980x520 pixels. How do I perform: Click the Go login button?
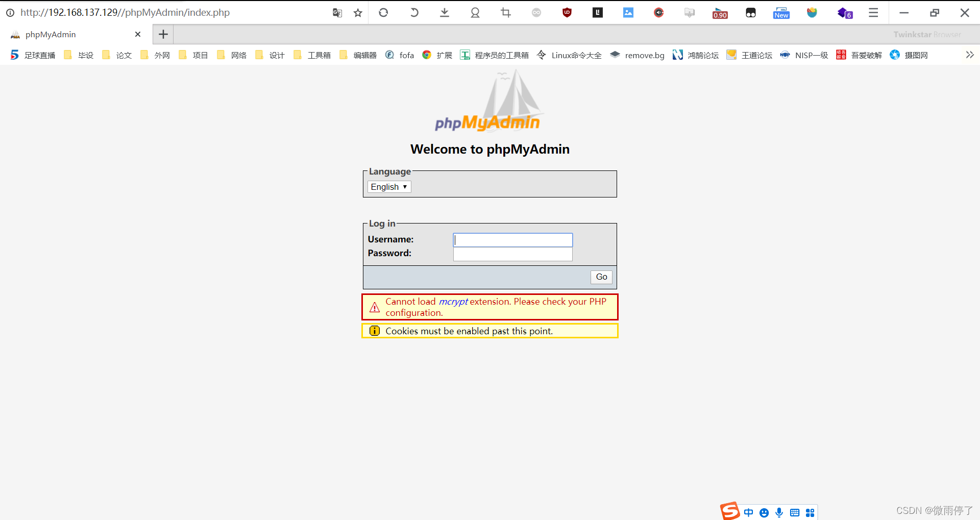click(x=601, y=277)
